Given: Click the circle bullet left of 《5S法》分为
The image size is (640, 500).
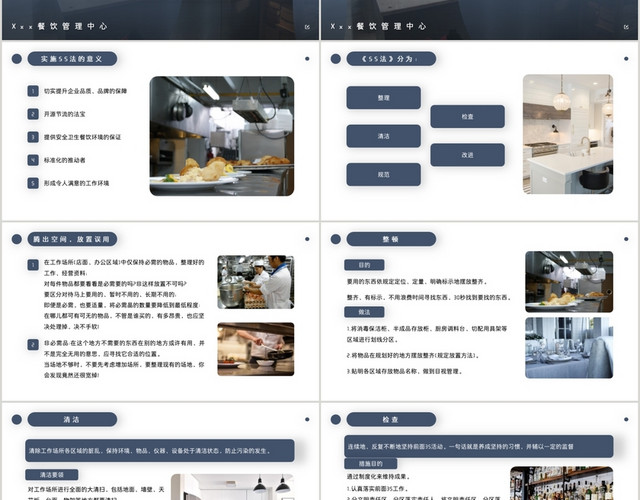Looking at the screenshot, I should click(336, 59).
